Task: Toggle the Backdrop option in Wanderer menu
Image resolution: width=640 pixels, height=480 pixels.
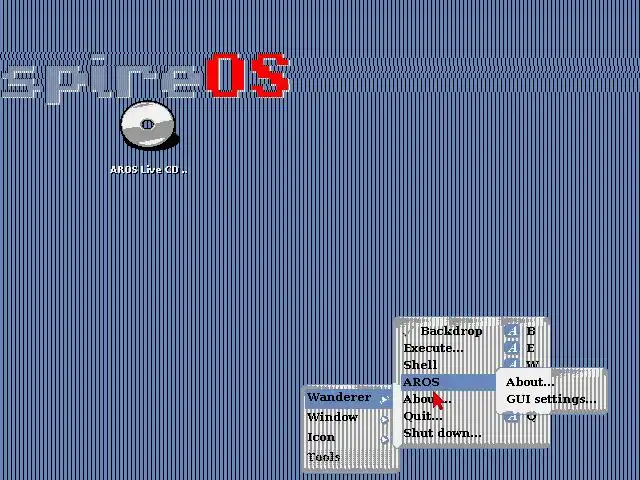Action: click(x=473, y=331)
